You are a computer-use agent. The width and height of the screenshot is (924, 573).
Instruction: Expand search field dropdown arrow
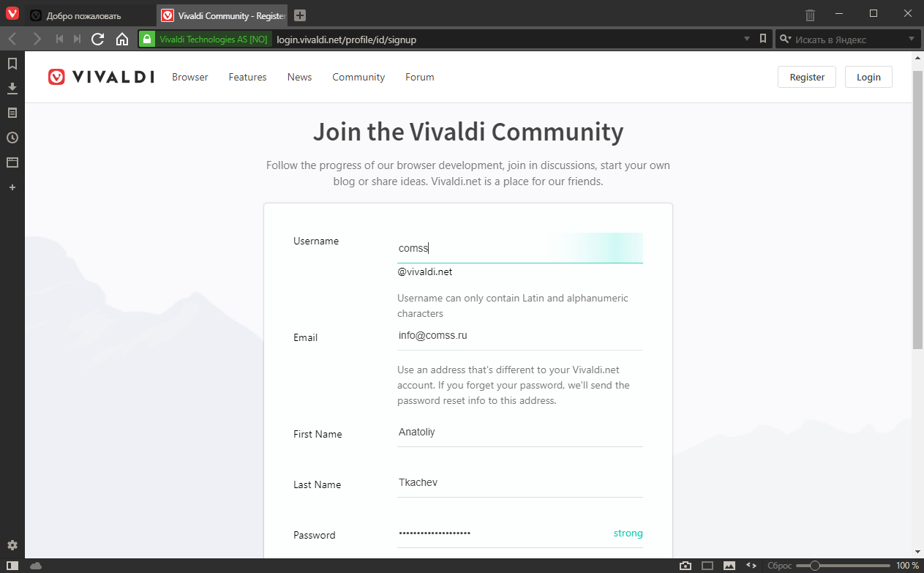click(x=912, y=40)
